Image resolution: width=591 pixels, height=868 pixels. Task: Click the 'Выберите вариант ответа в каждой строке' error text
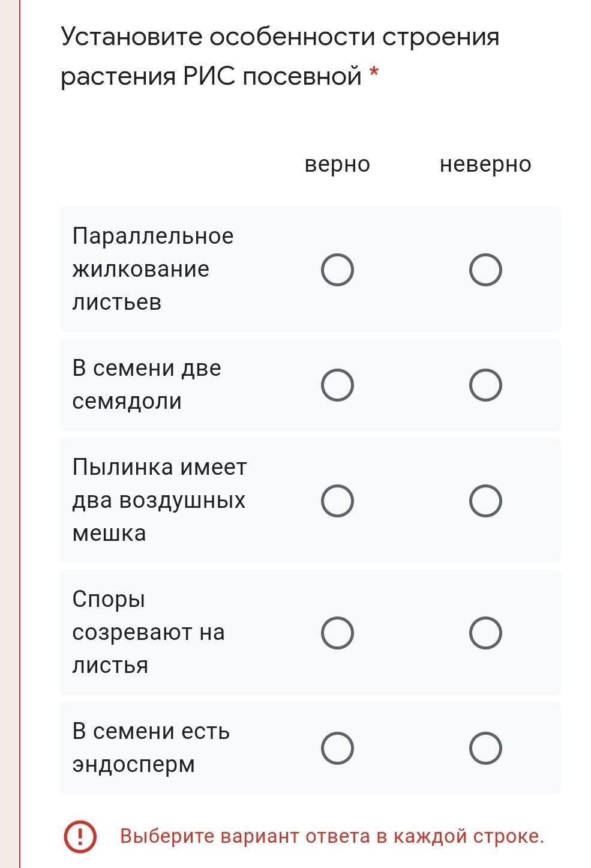click(332, 836)
